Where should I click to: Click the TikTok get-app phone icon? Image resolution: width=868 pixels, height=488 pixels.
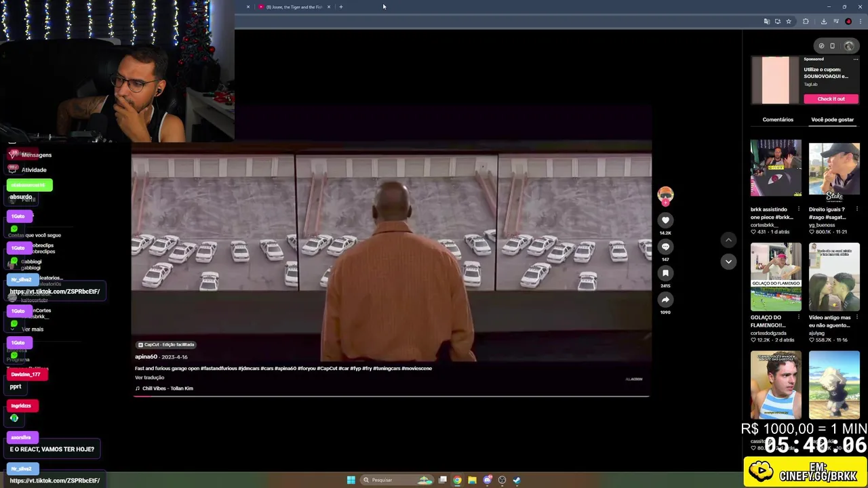point(832,46)
